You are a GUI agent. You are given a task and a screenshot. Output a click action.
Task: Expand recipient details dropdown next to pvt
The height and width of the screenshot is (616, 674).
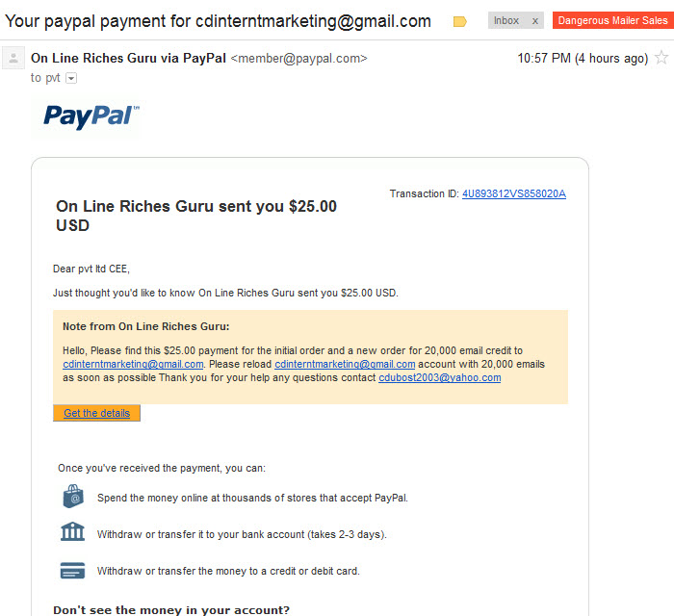point(71,78)
